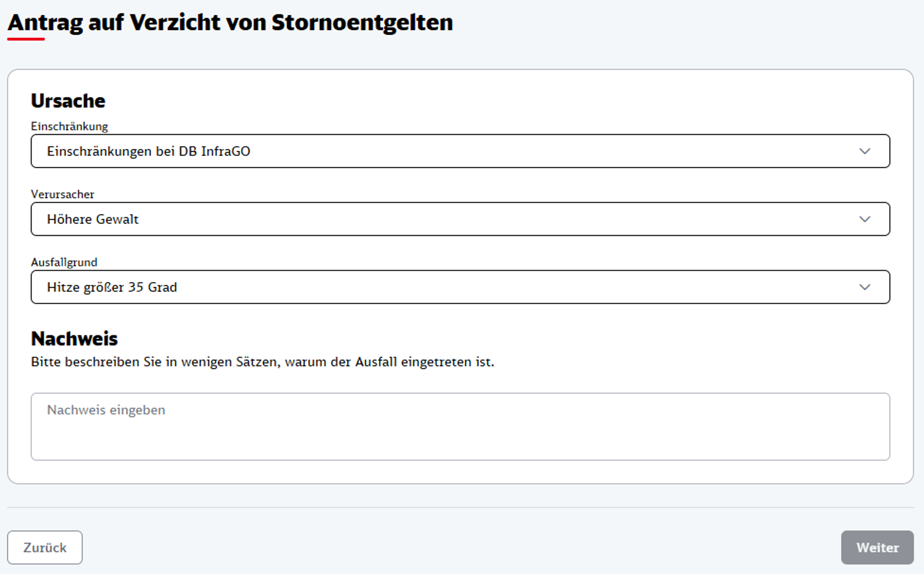Image resolution: width=924 pixels, height=574 pixels.
Task: Open the Einschränkung dropdown showing DB InfraGO
Action: tap(460, 151)
